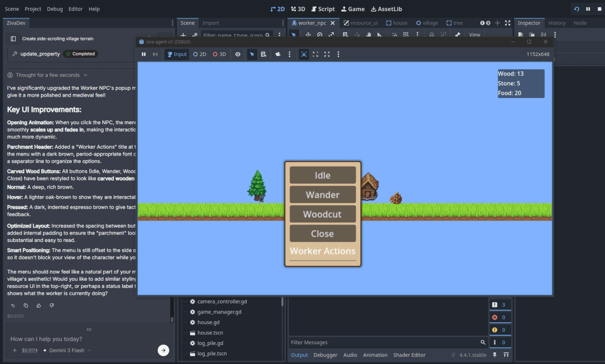Pause the running game in the debug window
The image size is (605, 364).
144,54
